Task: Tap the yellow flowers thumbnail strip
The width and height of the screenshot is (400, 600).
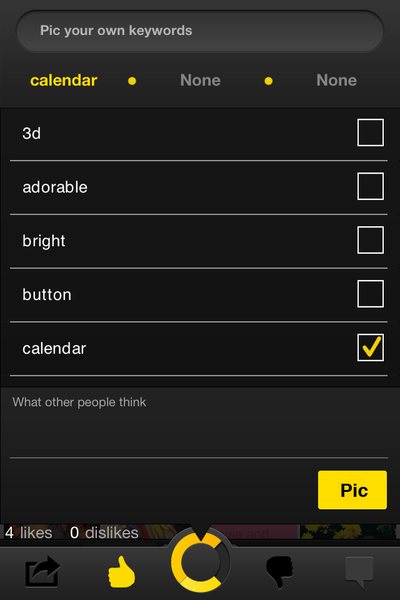Action: (348, 532)
